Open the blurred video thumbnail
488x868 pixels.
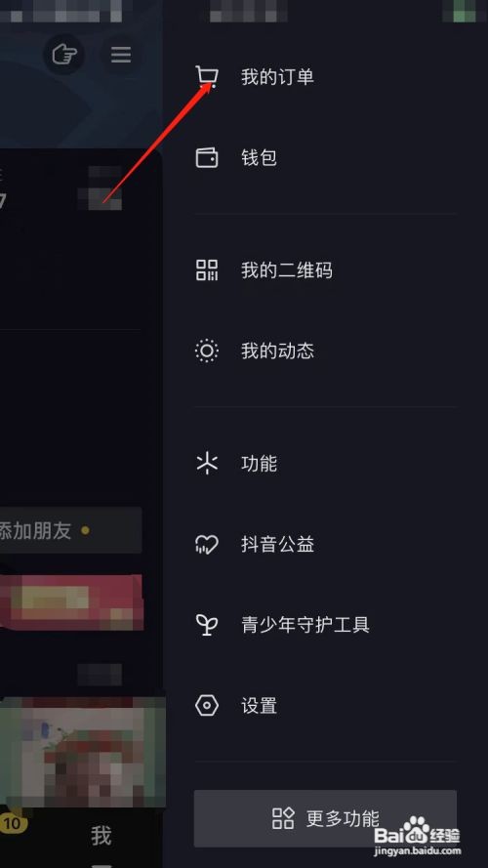[83, 753]
